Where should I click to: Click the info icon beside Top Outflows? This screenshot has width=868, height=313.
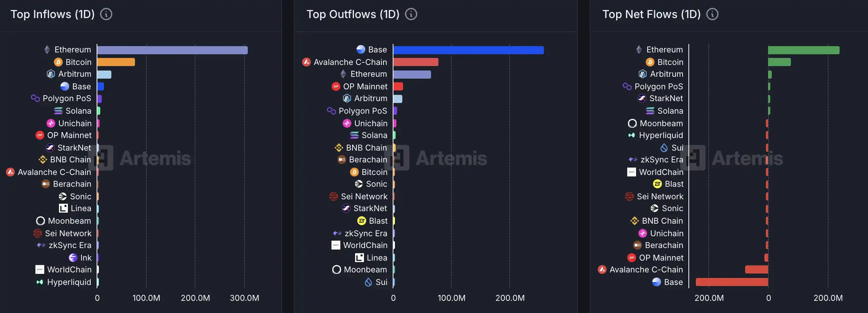(411, 14)
